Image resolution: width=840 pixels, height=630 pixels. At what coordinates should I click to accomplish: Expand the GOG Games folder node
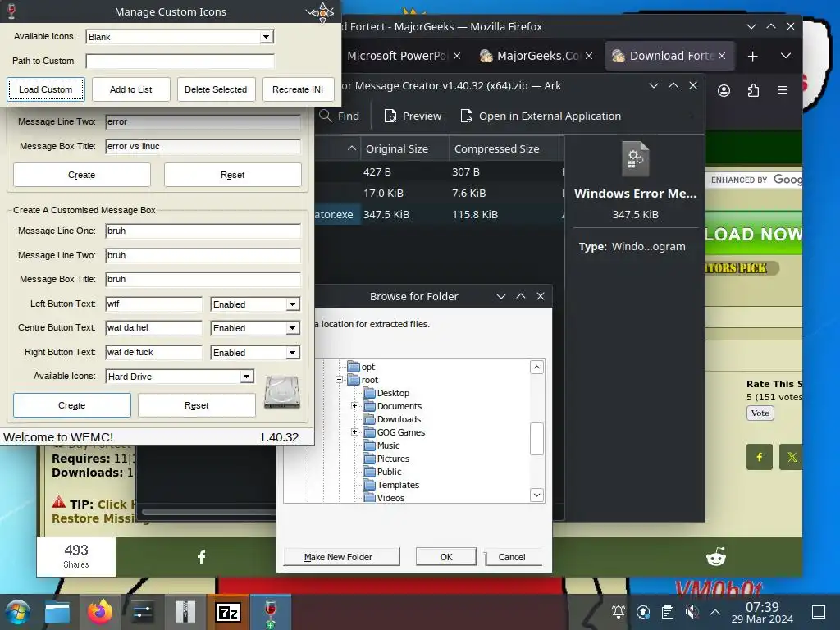pyautogui.click(x=354, y=432)
